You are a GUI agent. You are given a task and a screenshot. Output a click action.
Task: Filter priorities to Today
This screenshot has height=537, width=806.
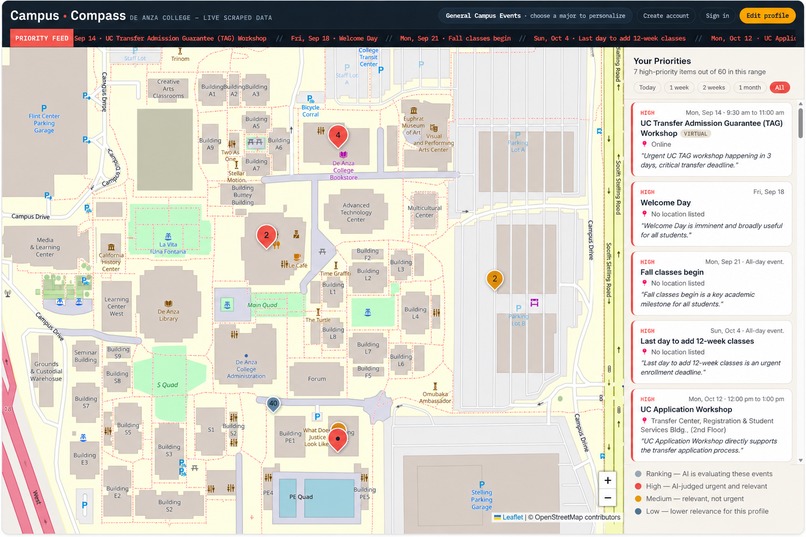coord(647,87)
